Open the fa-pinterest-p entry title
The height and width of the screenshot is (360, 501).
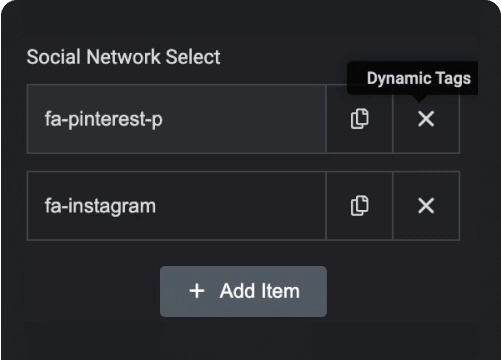tap(104, 119)
